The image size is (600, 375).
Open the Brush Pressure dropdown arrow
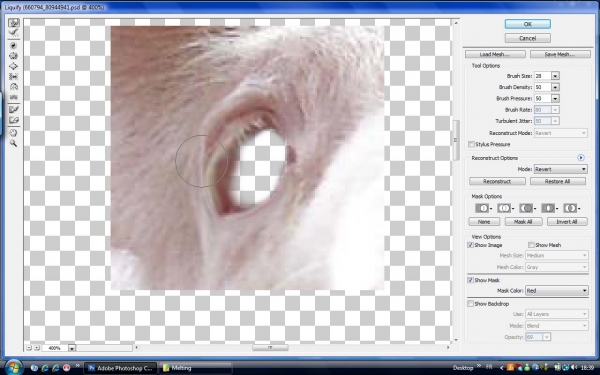point(555,98)
